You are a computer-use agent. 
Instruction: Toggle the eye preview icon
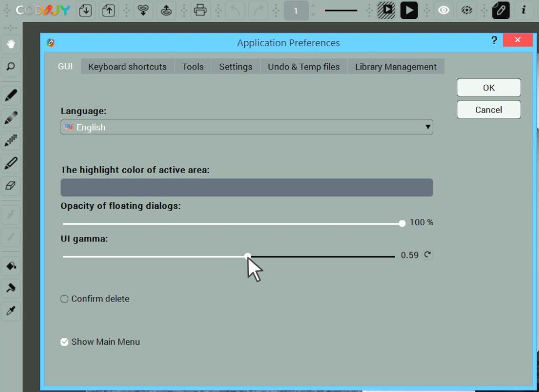[443, 11]
